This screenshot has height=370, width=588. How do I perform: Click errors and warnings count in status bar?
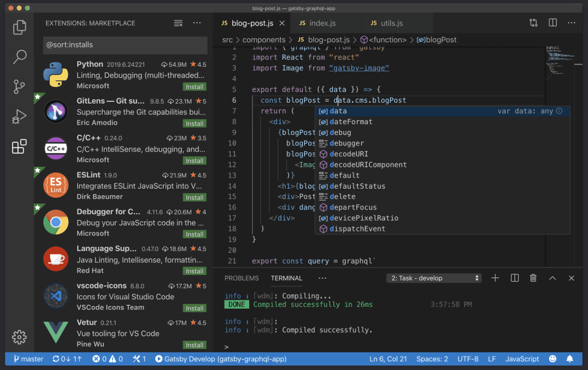point(108,359)
